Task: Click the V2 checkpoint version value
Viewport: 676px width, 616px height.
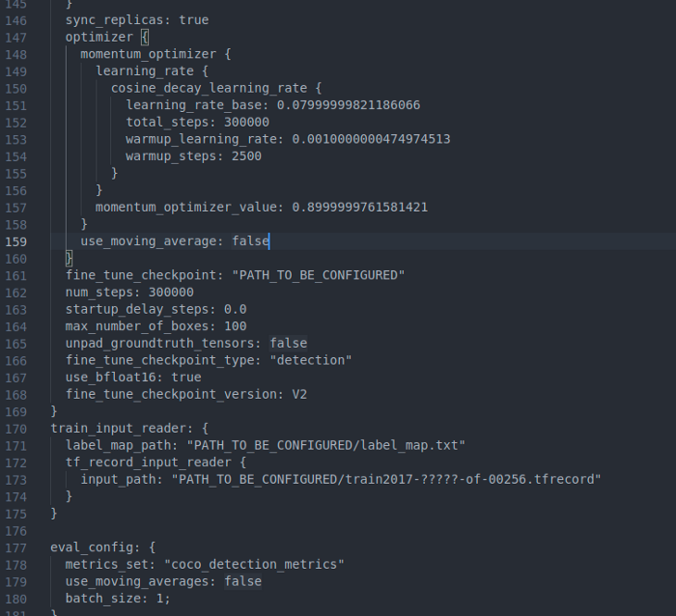Action: pyautogui.click(x=299, y=394)
